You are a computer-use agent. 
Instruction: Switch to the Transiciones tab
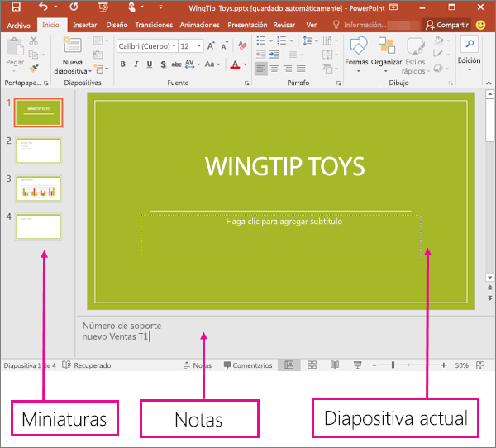click(154, 26)
